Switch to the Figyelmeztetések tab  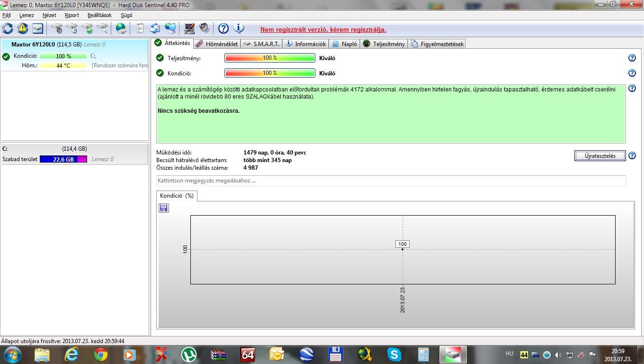pos(438,44)
